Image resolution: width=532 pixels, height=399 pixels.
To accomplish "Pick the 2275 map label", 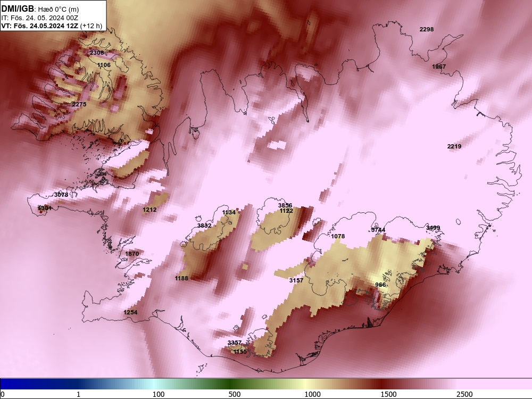I will (79, 104).
